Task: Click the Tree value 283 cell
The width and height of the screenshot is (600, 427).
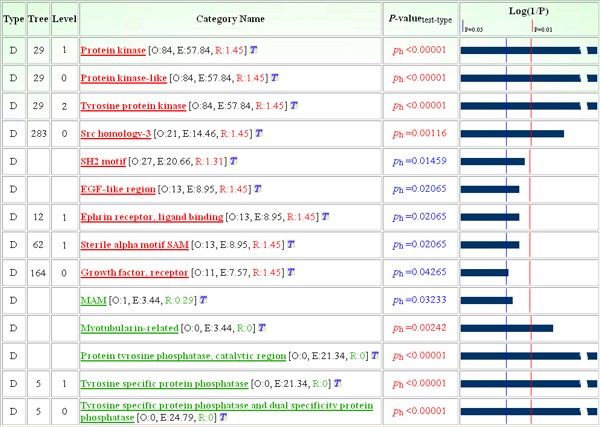Action: tap(39, 134)
